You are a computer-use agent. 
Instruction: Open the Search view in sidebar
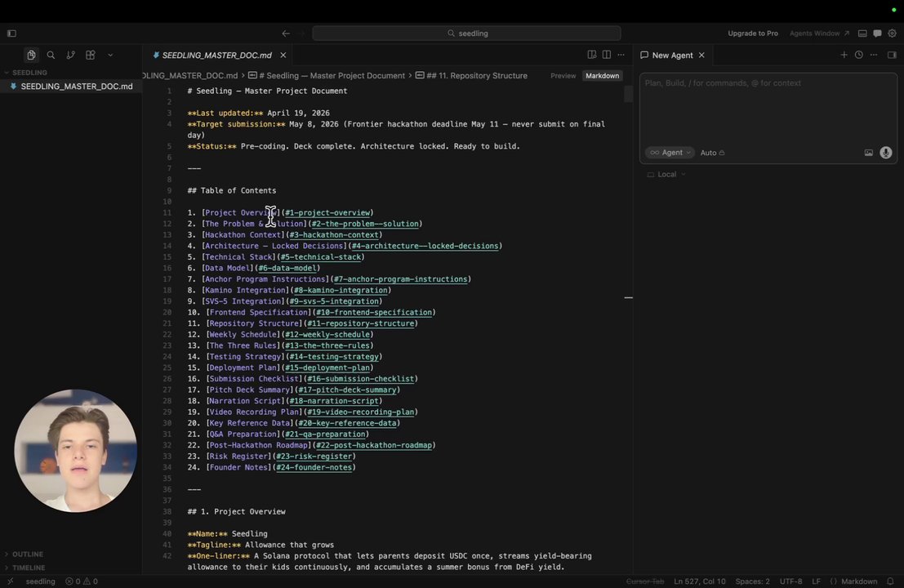(x=51, y=56)
